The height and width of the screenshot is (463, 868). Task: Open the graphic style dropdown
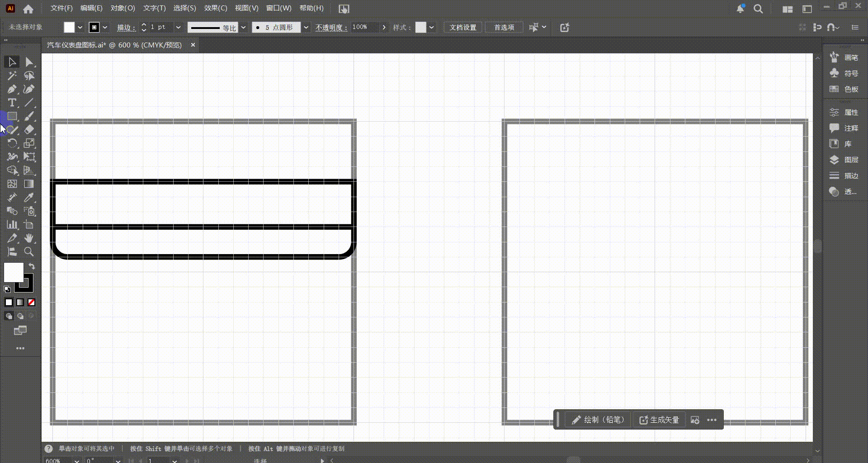pyautogui.click(x=432, y=28)
